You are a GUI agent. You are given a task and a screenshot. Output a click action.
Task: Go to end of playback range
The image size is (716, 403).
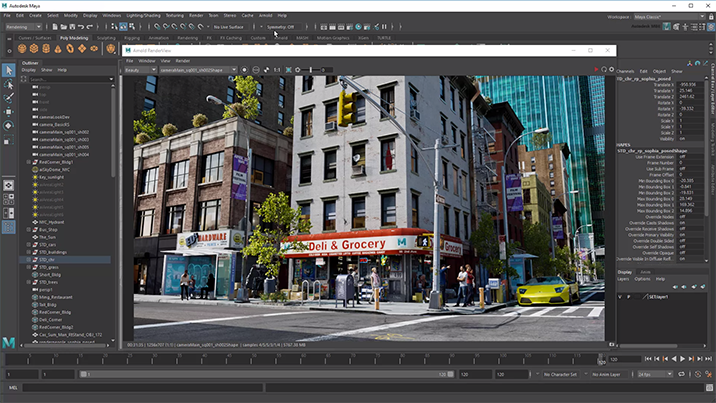pos(708,359)
